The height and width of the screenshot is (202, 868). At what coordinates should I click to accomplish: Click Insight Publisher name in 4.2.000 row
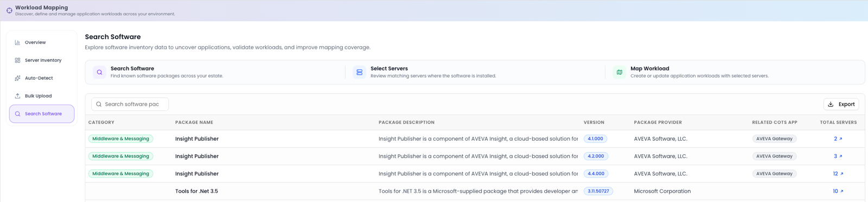(197, 156)
